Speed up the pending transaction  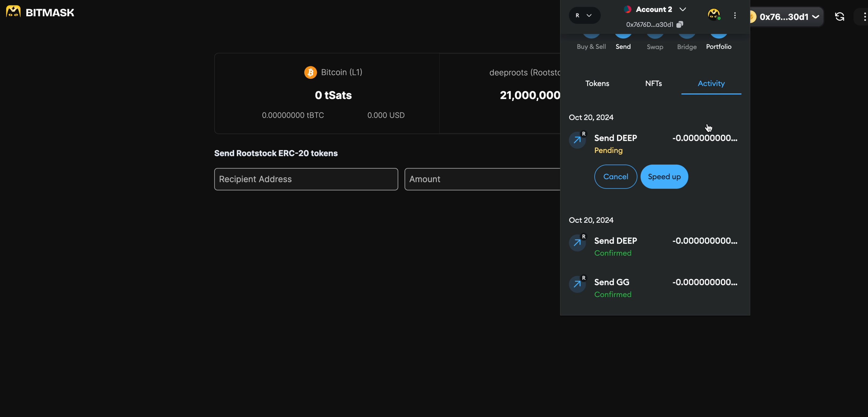pos(664,177)
